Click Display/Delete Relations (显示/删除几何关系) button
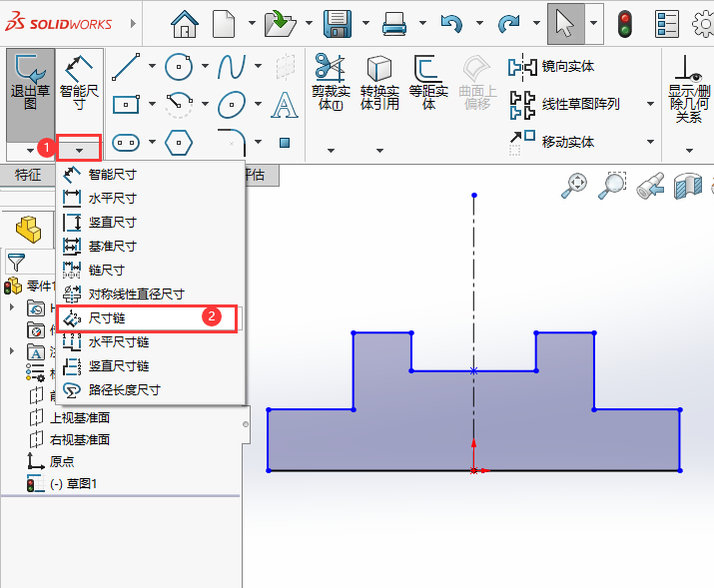The height and width of the screenshot is (588, 714). point(688,89)
